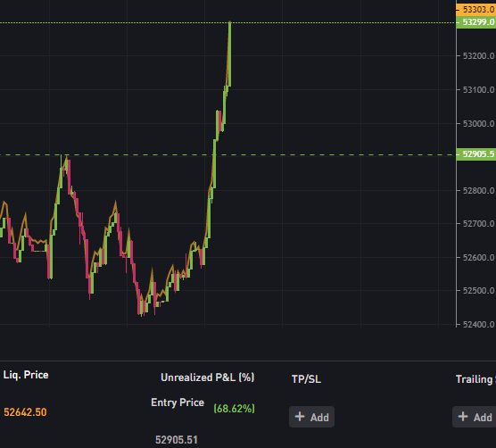Click the 52500.0 price axis label
Viewport: 496px width, 448px height.
pos(478,290)
